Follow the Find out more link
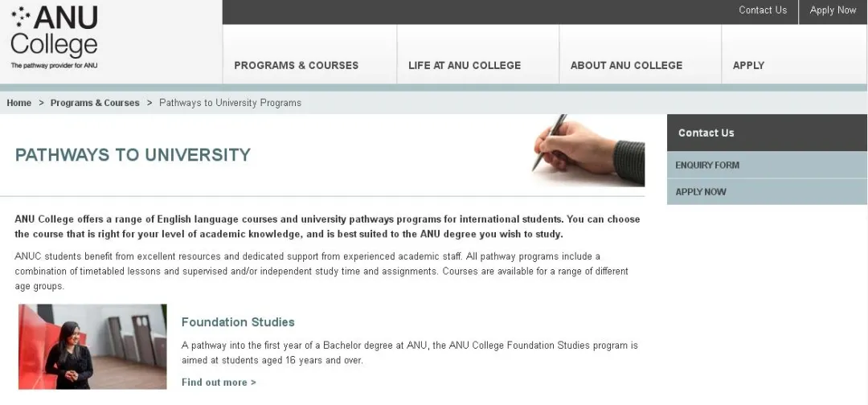This screenshot has height=405, width=868. click(219, 382)
